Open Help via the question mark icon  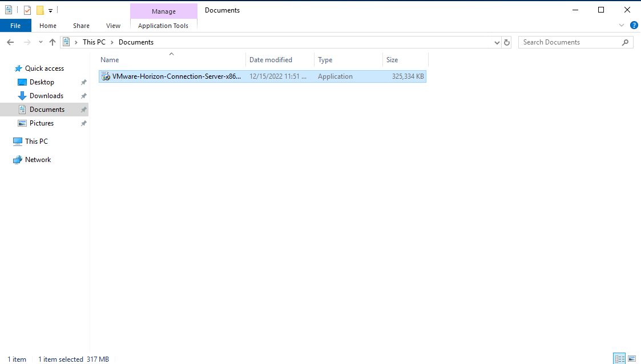(634, 25)
